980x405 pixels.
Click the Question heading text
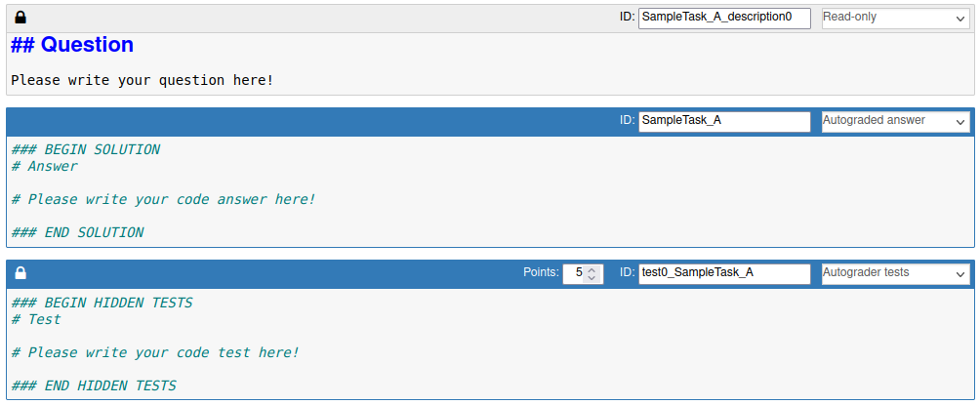coord(72,45)
